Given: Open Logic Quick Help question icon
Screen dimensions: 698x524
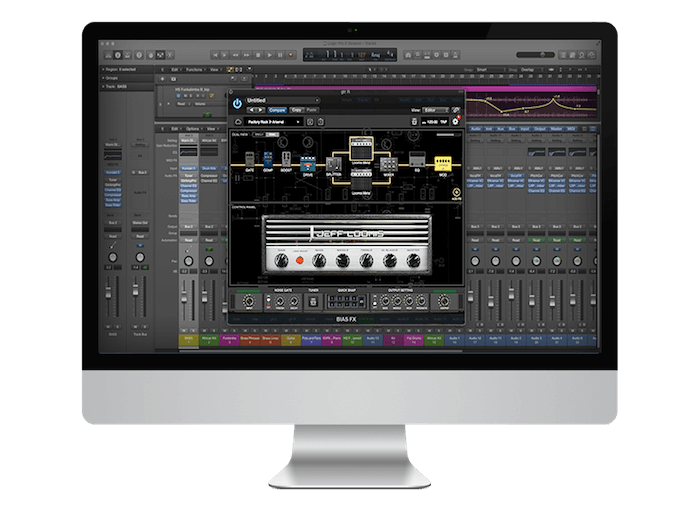Looking at the screenshot, I should click(139, 55).
